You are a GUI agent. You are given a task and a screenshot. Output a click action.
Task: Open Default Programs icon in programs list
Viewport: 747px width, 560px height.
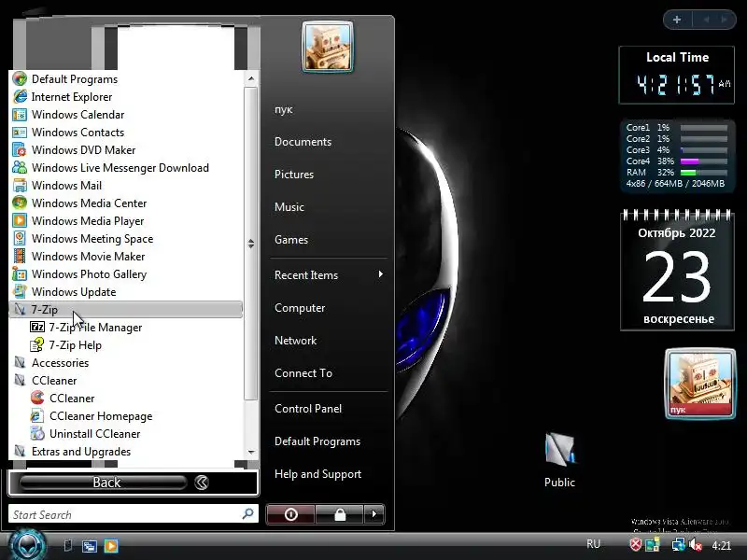(20, 79)
